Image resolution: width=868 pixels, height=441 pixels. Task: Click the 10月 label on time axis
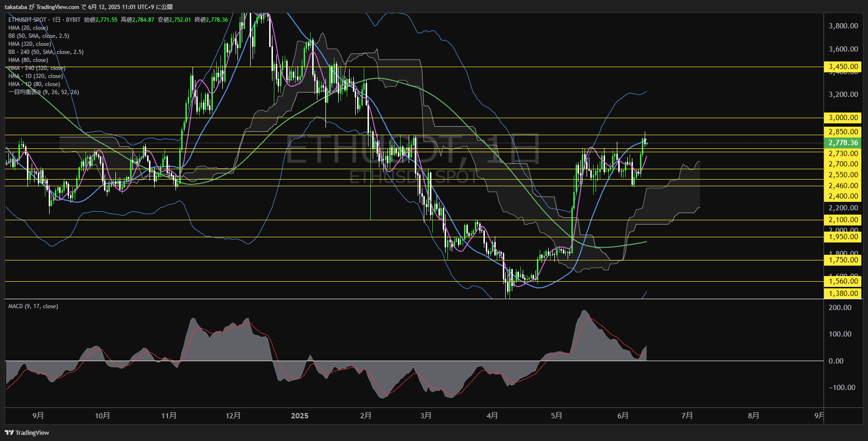point(103,416)
